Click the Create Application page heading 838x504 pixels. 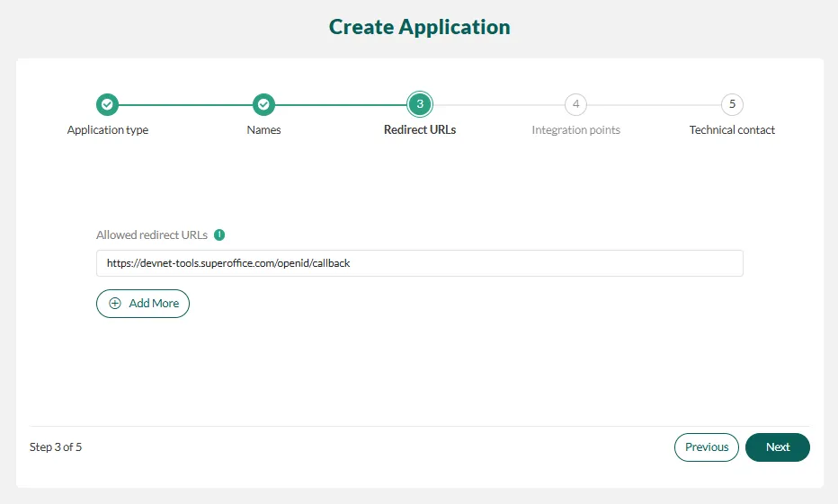pos(419,27)
